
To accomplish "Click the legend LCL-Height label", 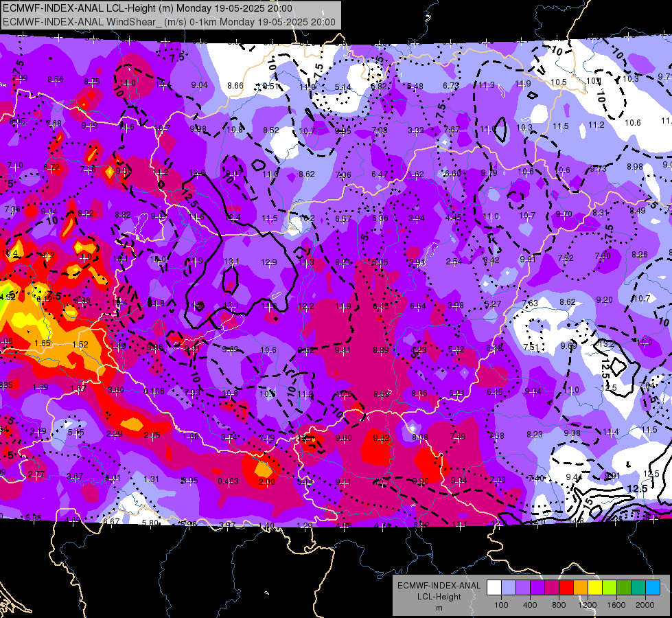I will (439, 597).
